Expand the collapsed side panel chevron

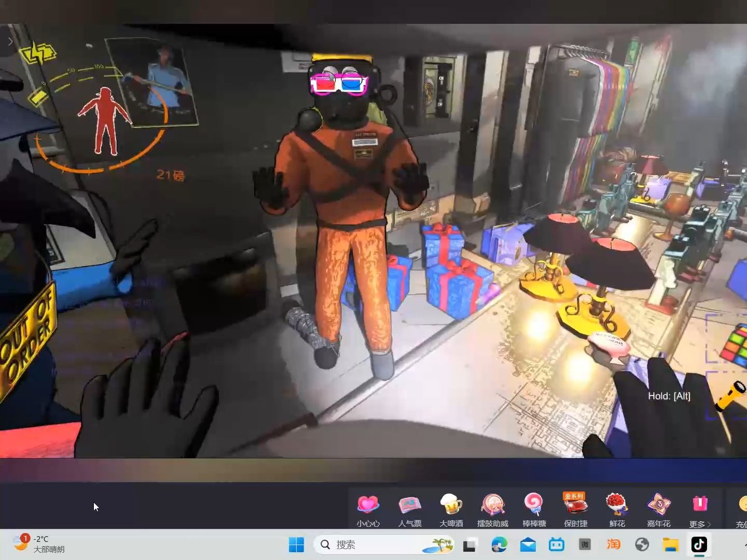click(10, 42)
